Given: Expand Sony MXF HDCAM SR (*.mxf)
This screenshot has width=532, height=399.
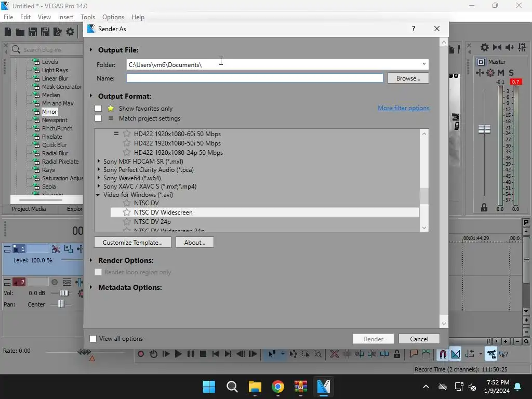Looking at the screenshot, I should pyautogui.click(x=99, y=161).
